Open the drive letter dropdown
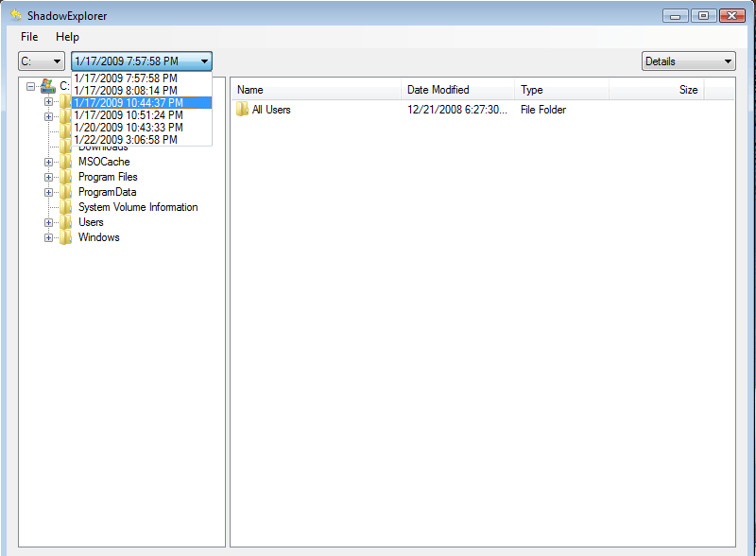The image size is (756, 556). point(57,61)
